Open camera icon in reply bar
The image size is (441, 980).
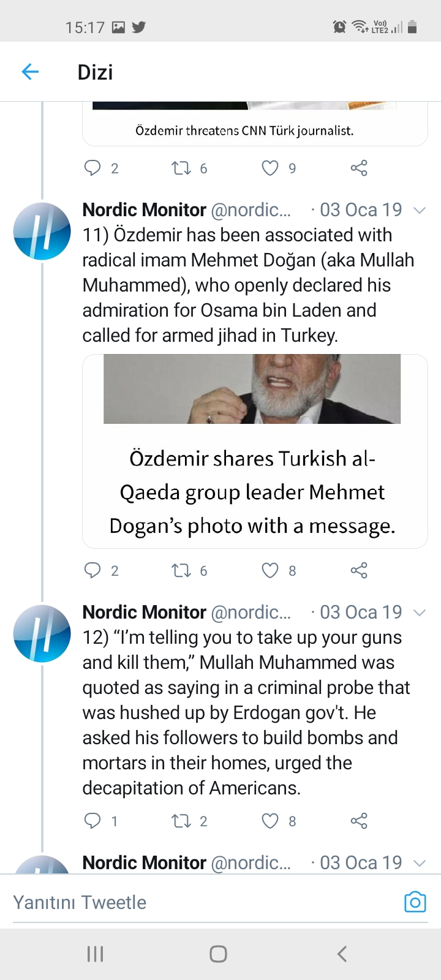coord(415,902)
